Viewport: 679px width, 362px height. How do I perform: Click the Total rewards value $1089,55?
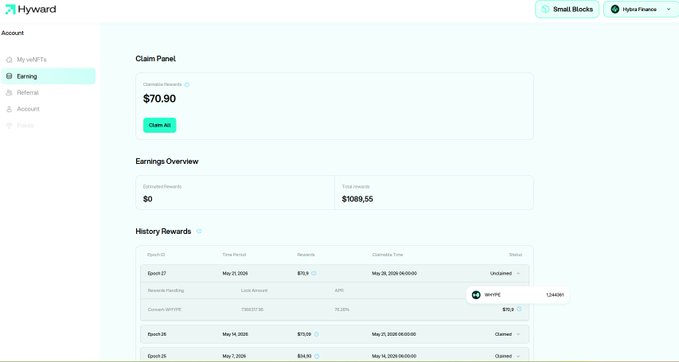click(x=357, y=199)
